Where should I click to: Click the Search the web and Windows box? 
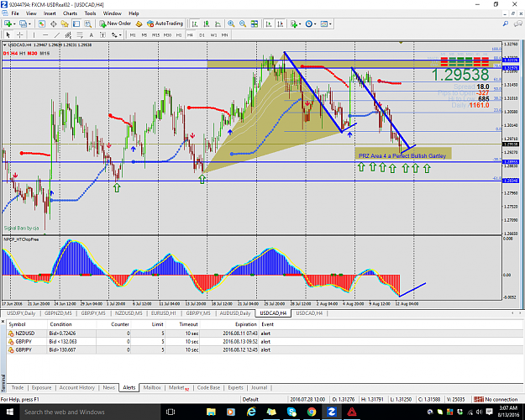coord(91,412)
